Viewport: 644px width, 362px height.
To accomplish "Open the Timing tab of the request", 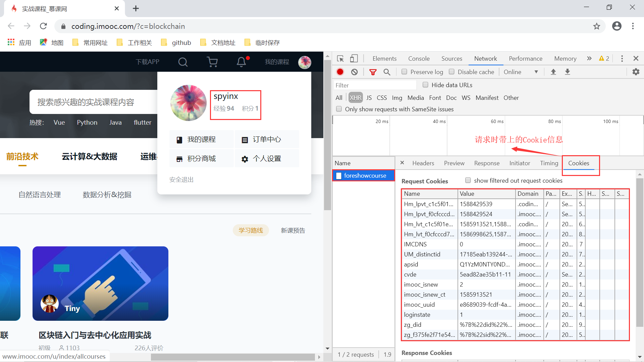I will [x=549, y=163].
